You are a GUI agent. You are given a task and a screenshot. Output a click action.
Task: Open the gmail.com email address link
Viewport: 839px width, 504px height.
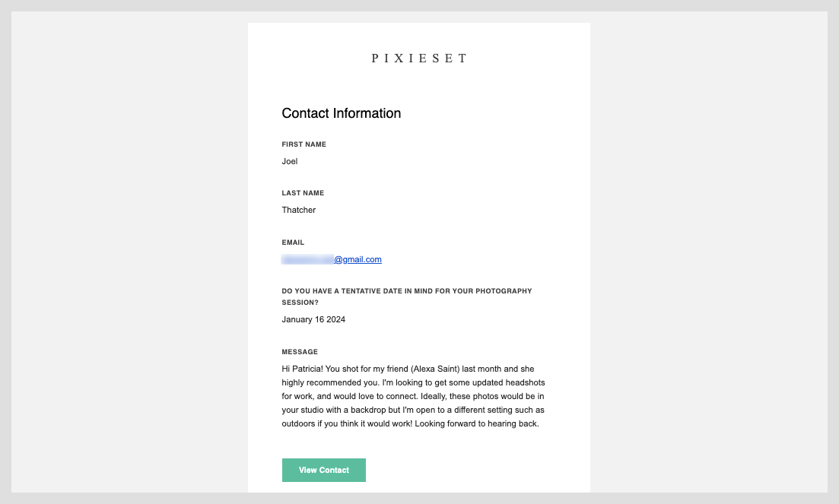[357, 259]
